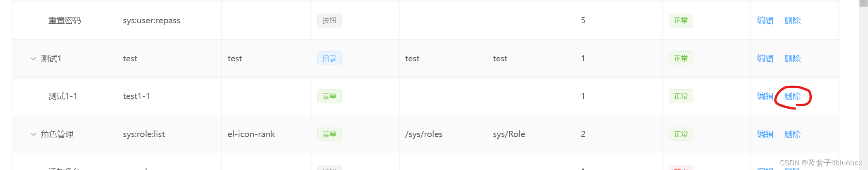This screenshot has height=170, width=868.
Task: Click 删除 in the 重置密码 row
Action: click(x=792, y=21)
